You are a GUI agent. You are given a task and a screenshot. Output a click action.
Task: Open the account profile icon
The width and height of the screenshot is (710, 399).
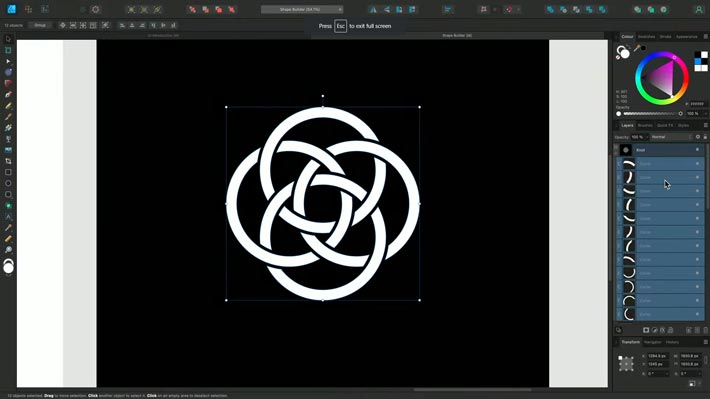[699, 9]
